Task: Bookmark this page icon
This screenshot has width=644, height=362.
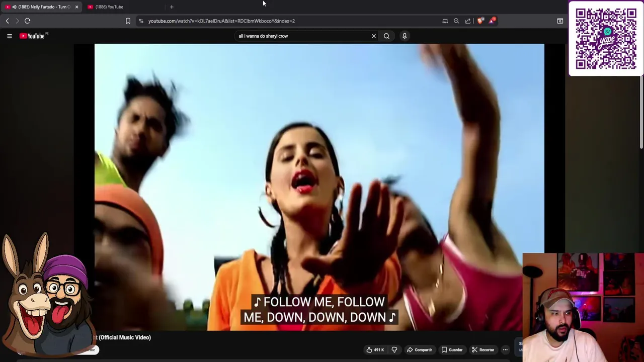Action: click(x=128, y=21)
